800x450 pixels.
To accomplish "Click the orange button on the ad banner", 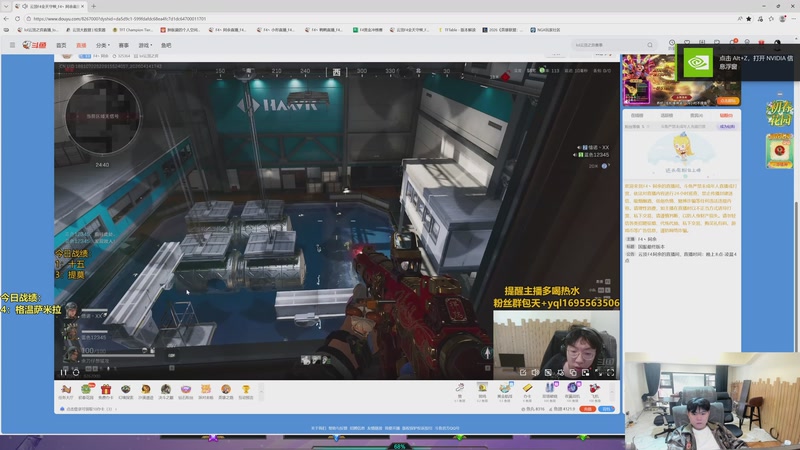I will pyautogui.click(x=727, y=101).
